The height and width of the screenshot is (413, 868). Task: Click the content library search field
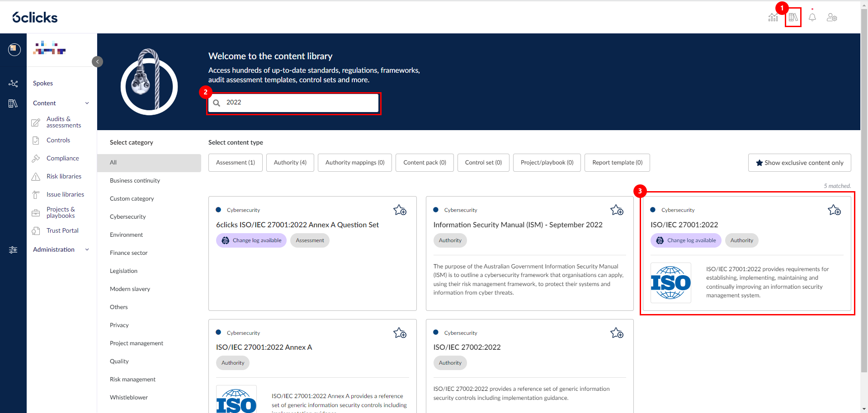[x=293, y=103]
